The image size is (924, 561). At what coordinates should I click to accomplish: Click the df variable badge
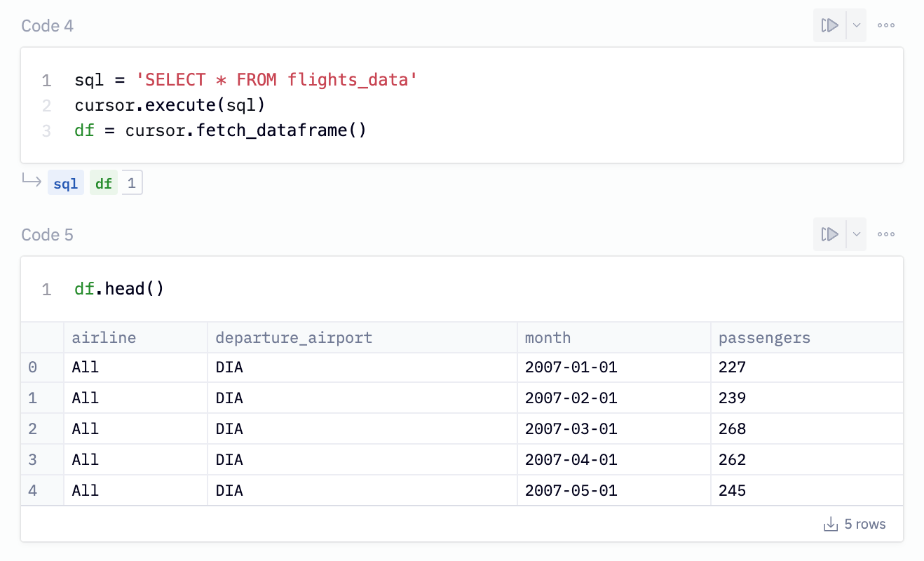(x=103, y=182)
